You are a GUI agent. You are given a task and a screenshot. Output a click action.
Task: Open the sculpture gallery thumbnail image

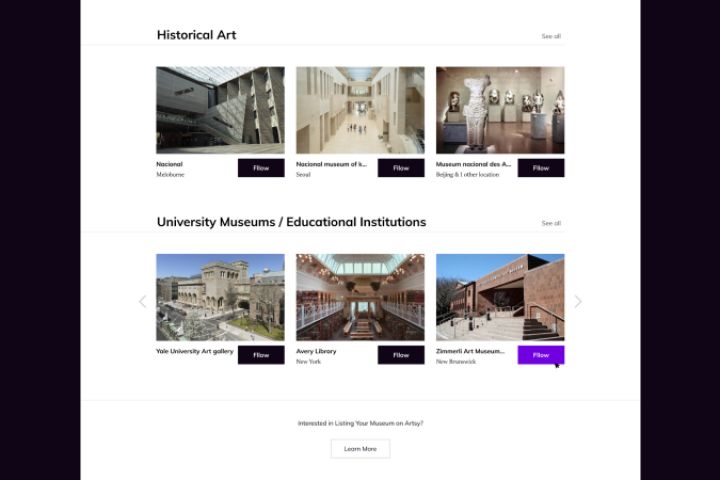(501, 110)
